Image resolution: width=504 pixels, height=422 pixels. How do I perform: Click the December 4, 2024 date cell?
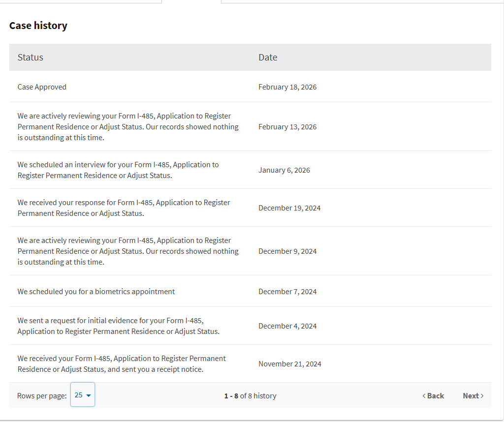point(287,326)
